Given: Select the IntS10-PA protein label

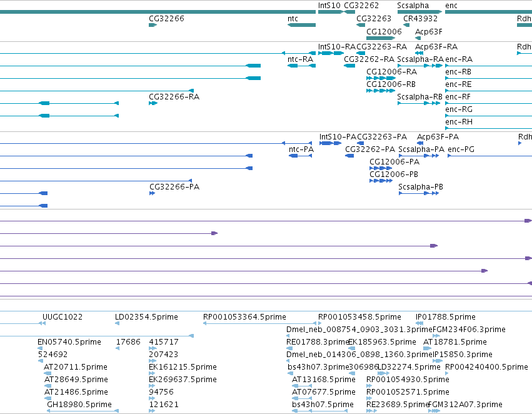Looking at the screenshot, I should click(x=337, y=137).
